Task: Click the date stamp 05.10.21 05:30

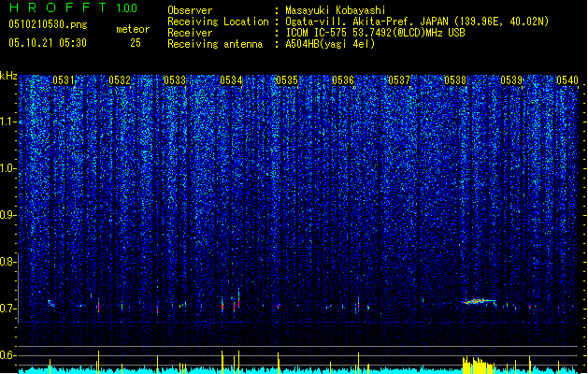Action: (48, 43)
